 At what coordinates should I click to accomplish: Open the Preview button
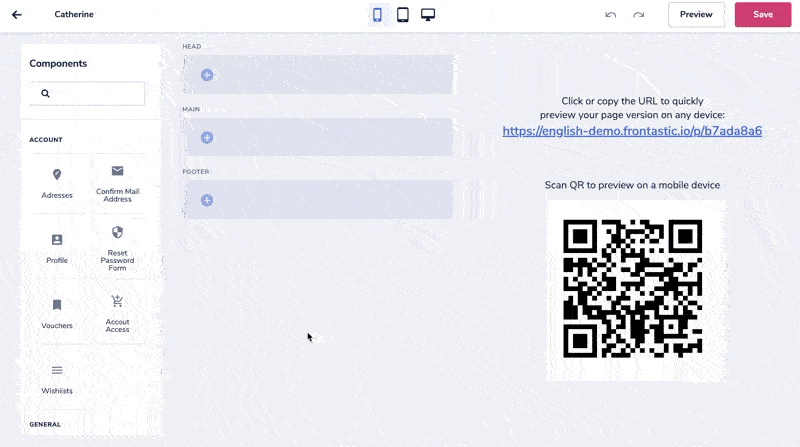696,15
